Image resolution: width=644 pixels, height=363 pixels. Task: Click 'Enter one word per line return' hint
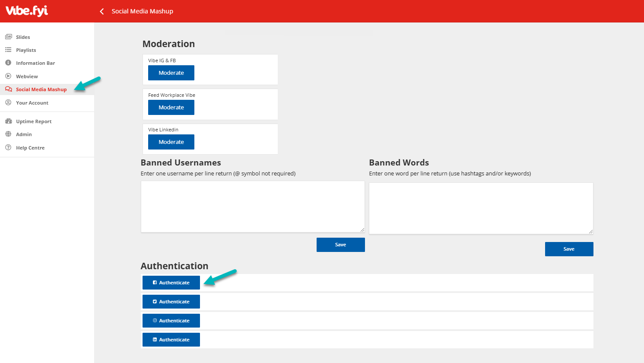(x=450, y=174)
